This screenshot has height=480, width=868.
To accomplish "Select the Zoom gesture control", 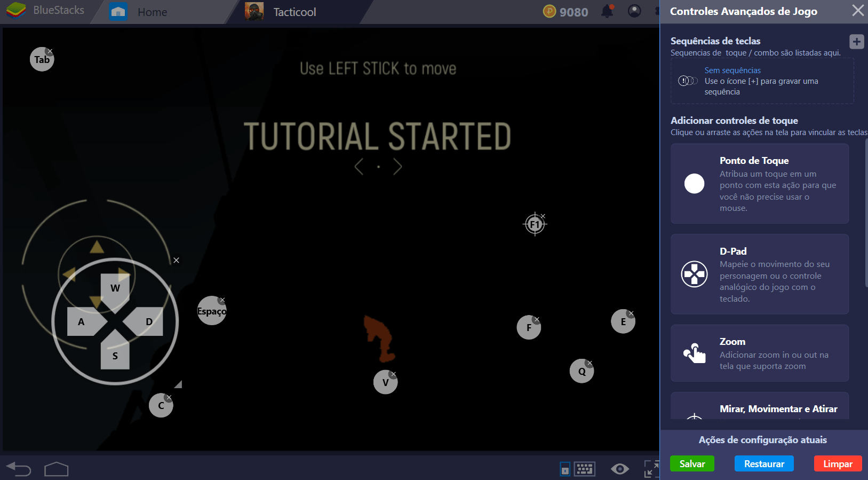I will tap(760, 353).
